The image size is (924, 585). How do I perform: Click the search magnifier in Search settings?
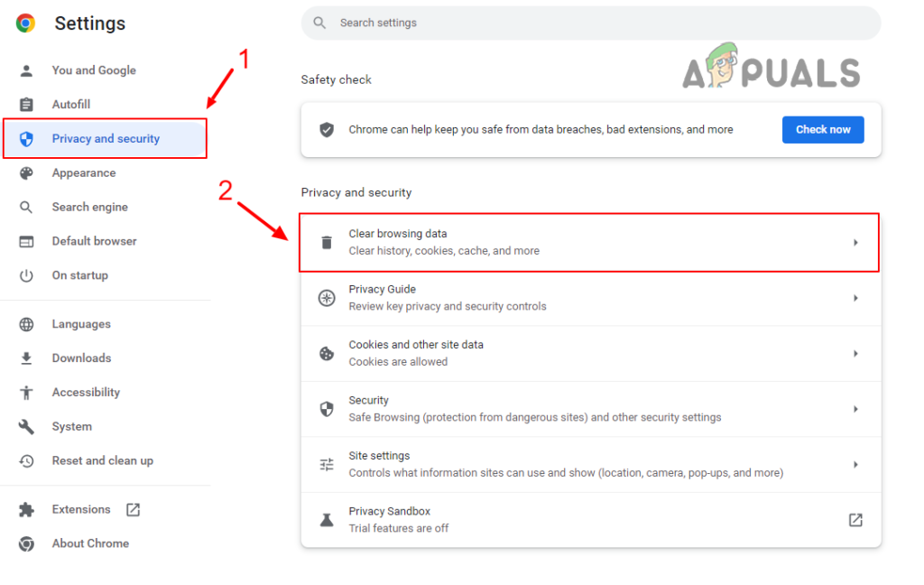(x=320, y=23)
